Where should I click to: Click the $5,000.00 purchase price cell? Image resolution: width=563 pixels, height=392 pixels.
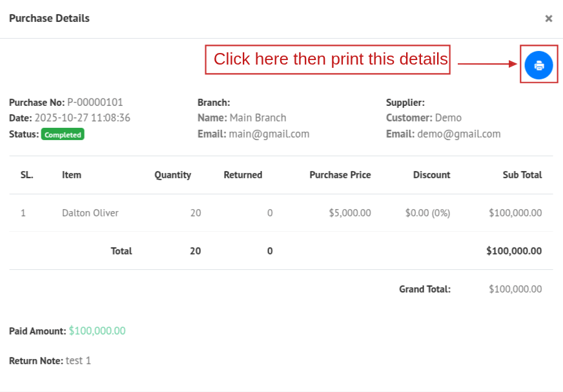coord(349,212)
